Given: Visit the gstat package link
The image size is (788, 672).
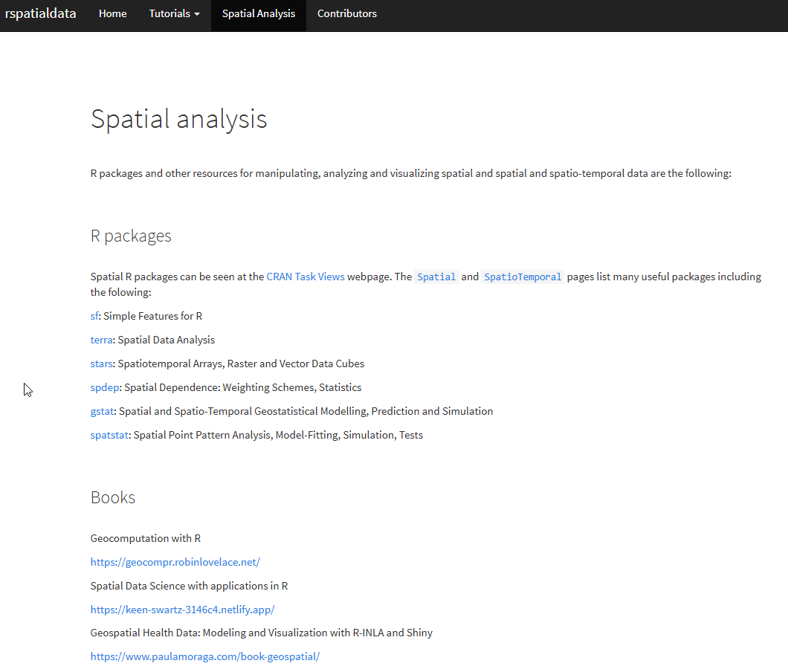Looking at the screenshot, I should [x=102, y=411].
